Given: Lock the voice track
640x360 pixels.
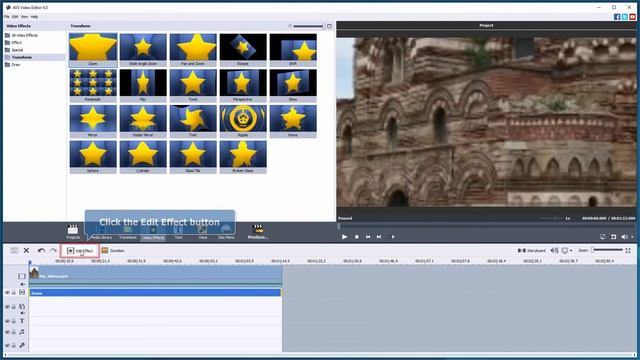Looking at the screenshot, I should (x=13, y=345).
